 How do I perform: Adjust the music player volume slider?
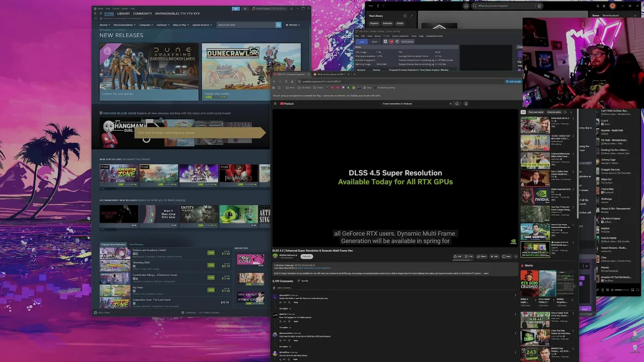[x=622, y=290]
